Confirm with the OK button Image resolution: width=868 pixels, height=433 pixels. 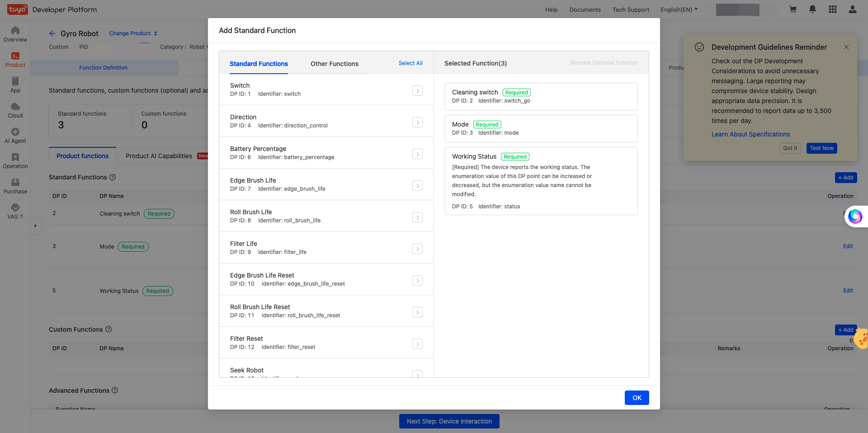tap(637, 398)
